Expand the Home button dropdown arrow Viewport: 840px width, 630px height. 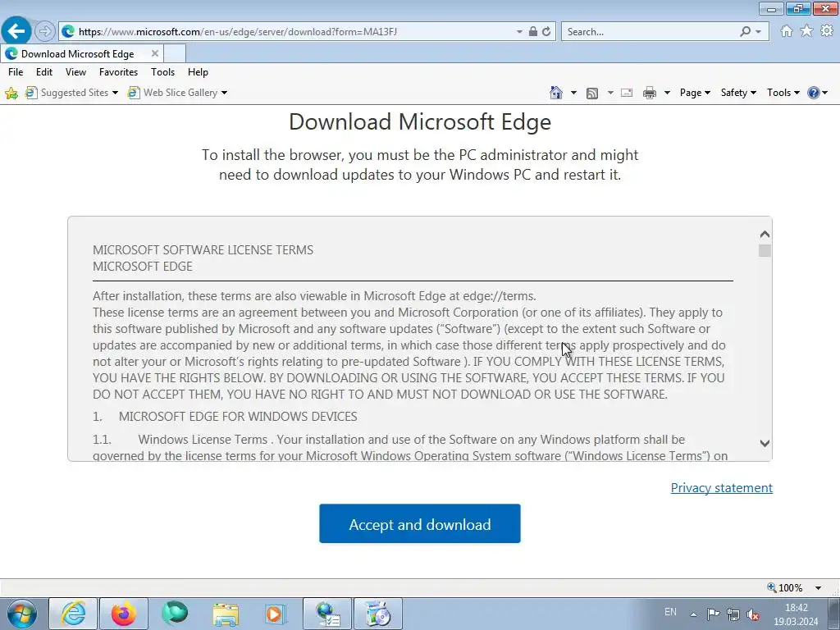tap(573, 93)
